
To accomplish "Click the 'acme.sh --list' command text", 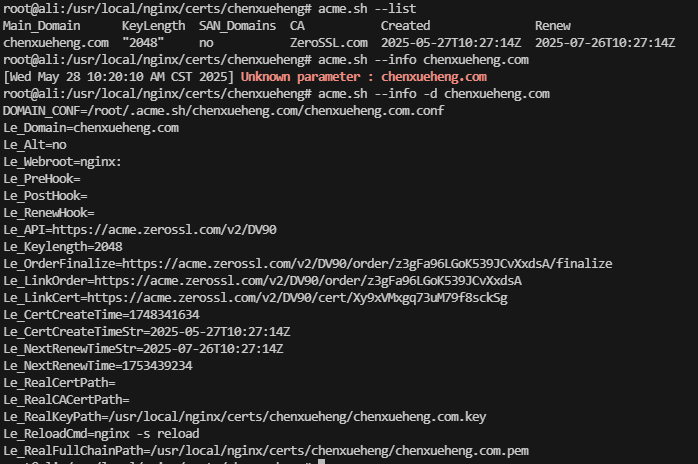I will tap(367, 9).
